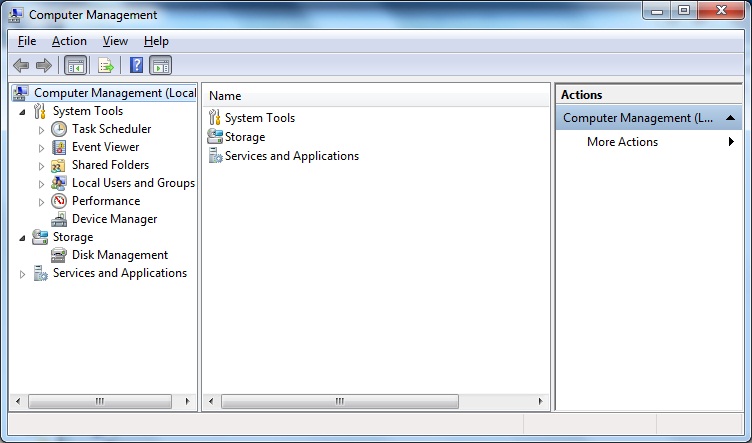Click center pane scroll left arrow
Screen dimensions: 752x443
pos(211,401)
